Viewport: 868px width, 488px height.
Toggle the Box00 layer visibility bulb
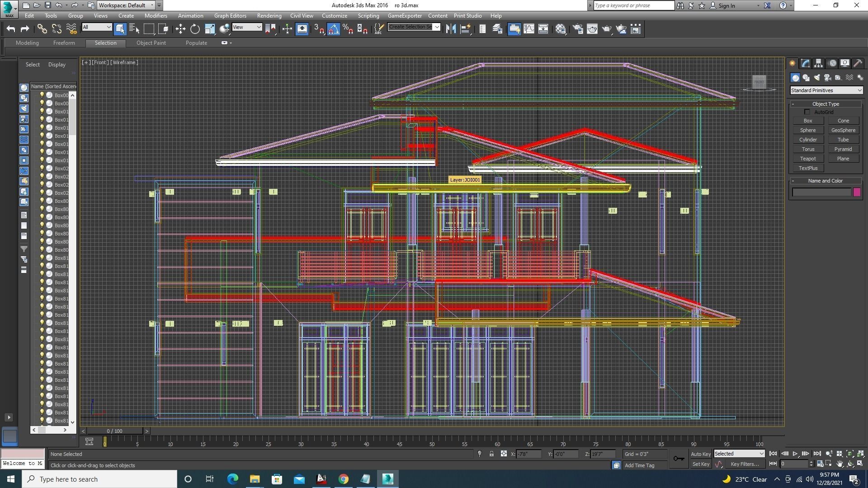pos(41,95)
